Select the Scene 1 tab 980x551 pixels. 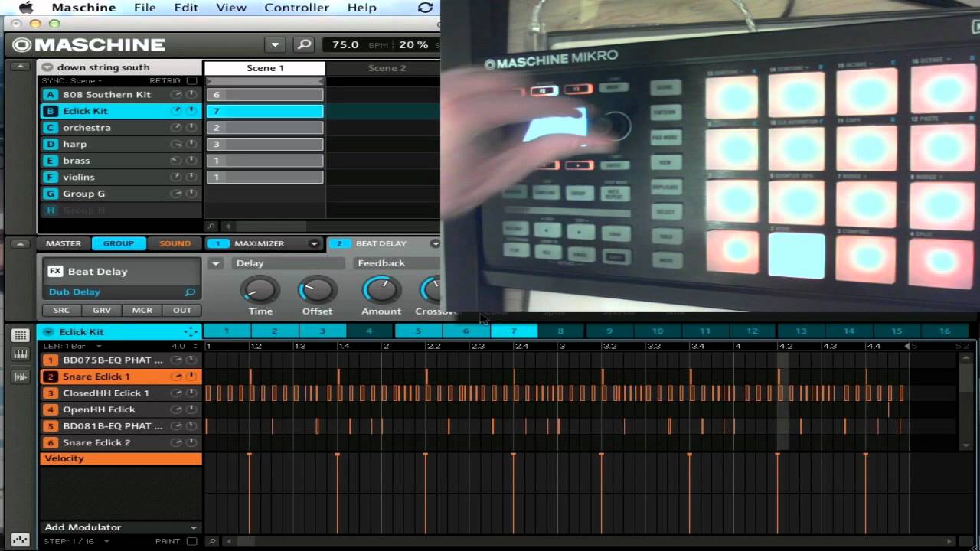coord(265,68)
